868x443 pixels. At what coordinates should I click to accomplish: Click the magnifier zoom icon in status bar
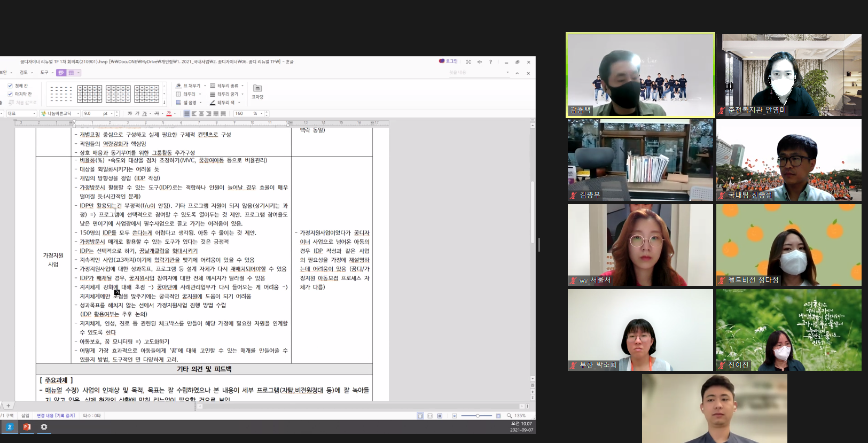510,416
